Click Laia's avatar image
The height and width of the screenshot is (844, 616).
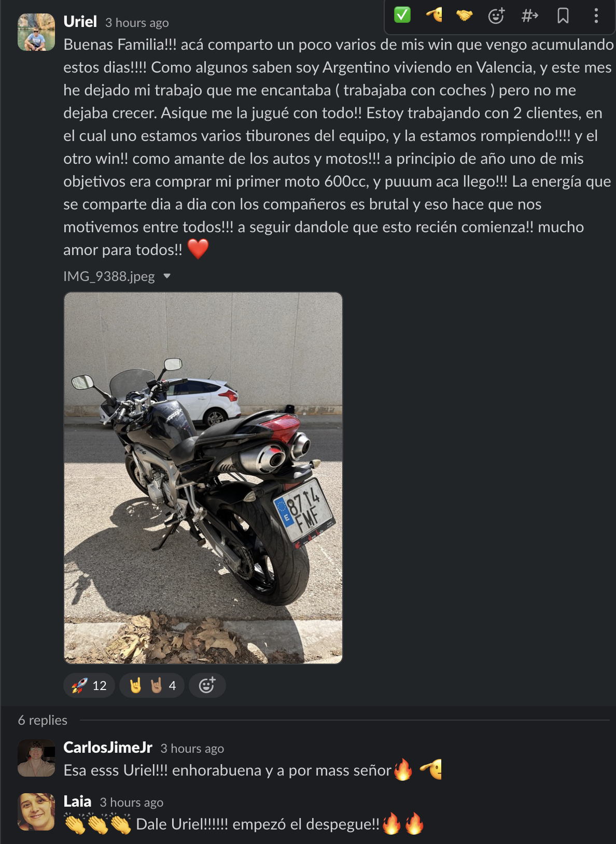[x=36, y=812]
